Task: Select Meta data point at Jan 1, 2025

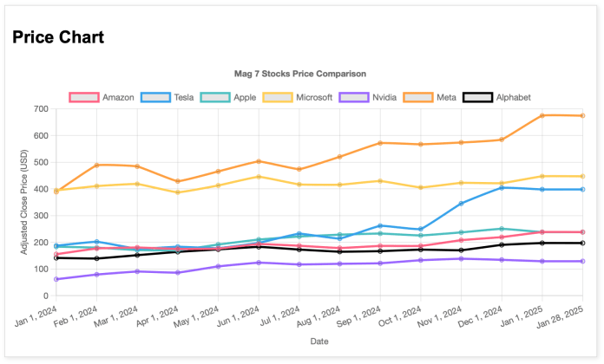Action: (542, 115)
